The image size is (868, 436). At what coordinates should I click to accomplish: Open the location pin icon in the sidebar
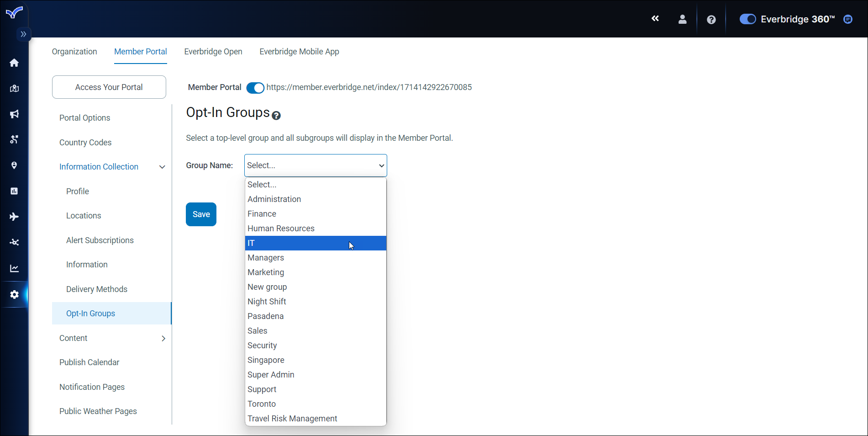pyautogui.click(x=14, y=165)
